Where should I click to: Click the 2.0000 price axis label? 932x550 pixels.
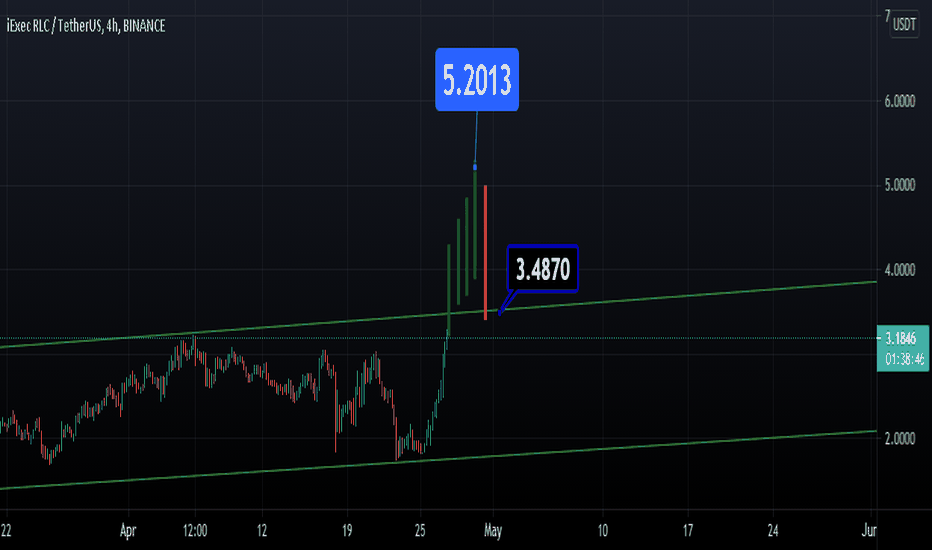(x=899, y=439)
